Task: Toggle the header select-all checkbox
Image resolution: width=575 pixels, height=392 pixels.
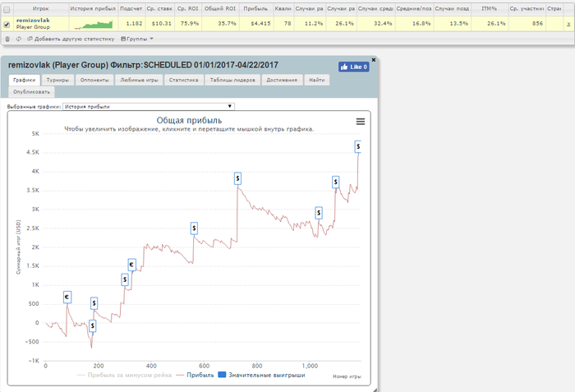Action: click(x=7, y=10)
